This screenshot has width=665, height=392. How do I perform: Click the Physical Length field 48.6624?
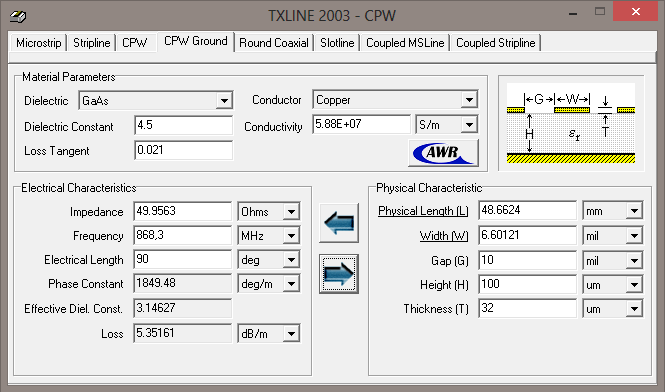[528, 210]
